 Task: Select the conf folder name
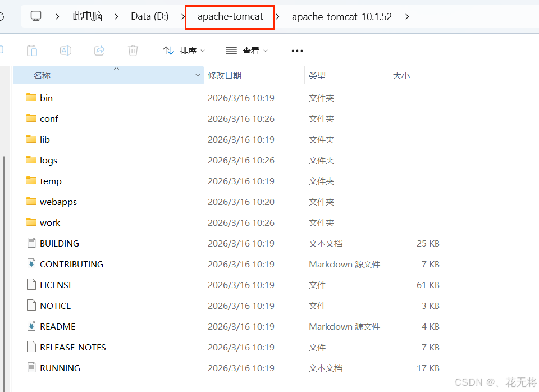point(49,118)
